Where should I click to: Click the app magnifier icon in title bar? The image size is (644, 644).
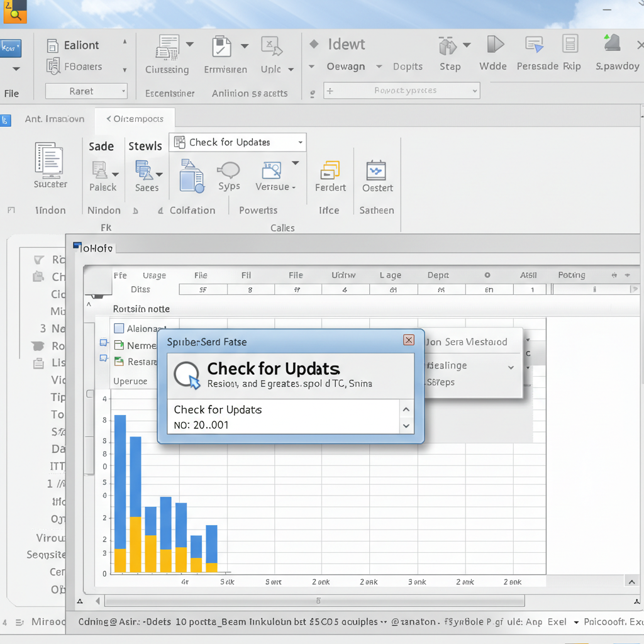pos(15,11)
